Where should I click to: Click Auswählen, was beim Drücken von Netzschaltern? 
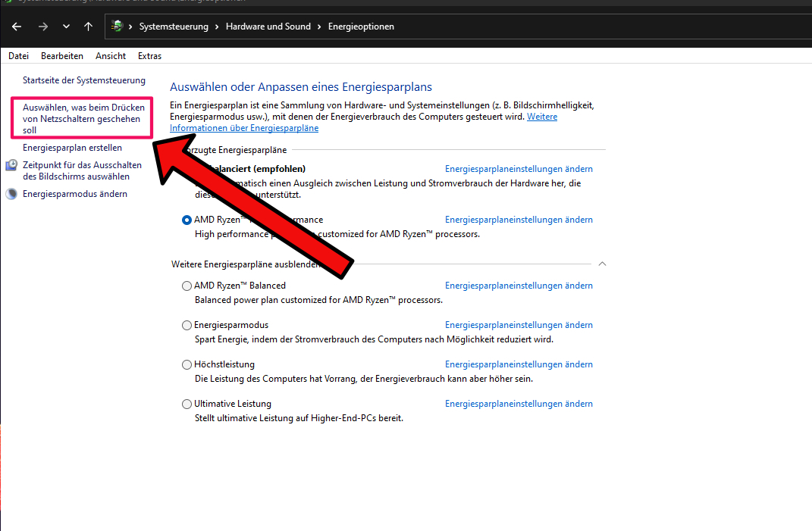pyautogui.click(x=83, y=118)
